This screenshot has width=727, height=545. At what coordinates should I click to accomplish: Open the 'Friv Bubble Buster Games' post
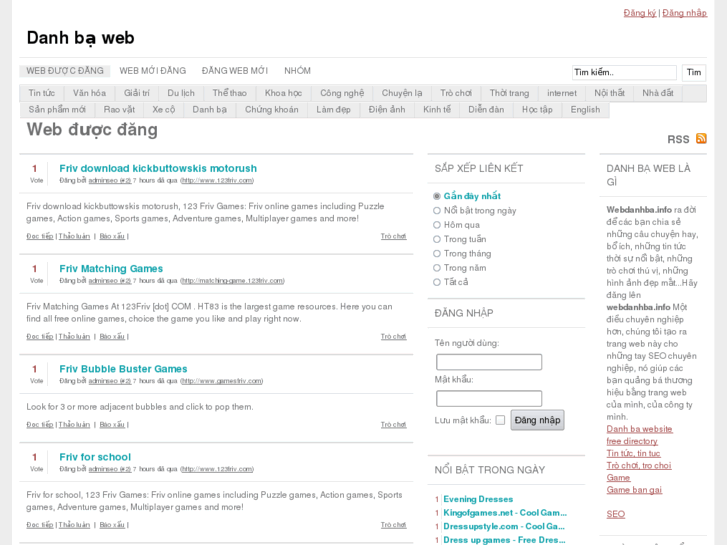coord(123,369)
